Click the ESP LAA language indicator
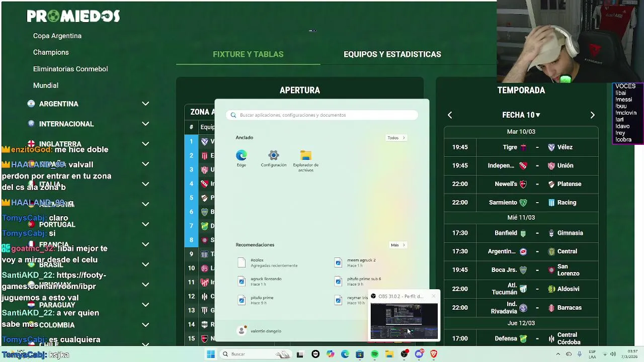Image resolution: width=644 pixels, height=362 pixels. point(592,354)
